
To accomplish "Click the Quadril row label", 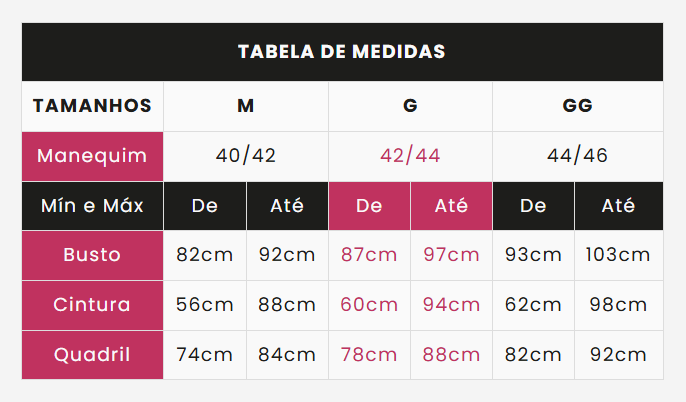I will 92,355.
